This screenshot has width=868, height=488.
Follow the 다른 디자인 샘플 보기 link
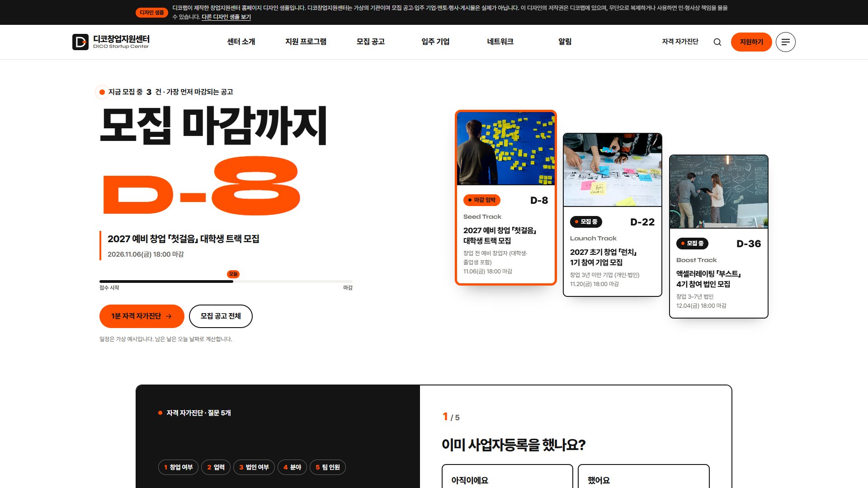pyautogui.click(x=226, y=17)
